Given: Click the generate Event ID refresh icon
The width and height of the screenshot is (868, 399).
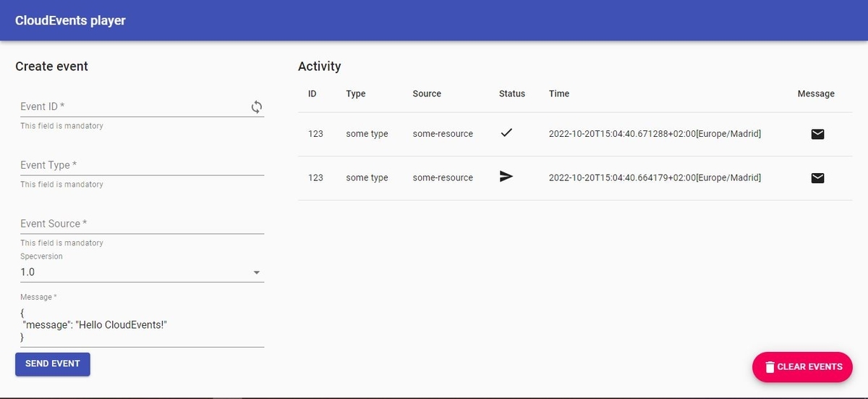Looking at the screenshot, I should pos(257,107).
